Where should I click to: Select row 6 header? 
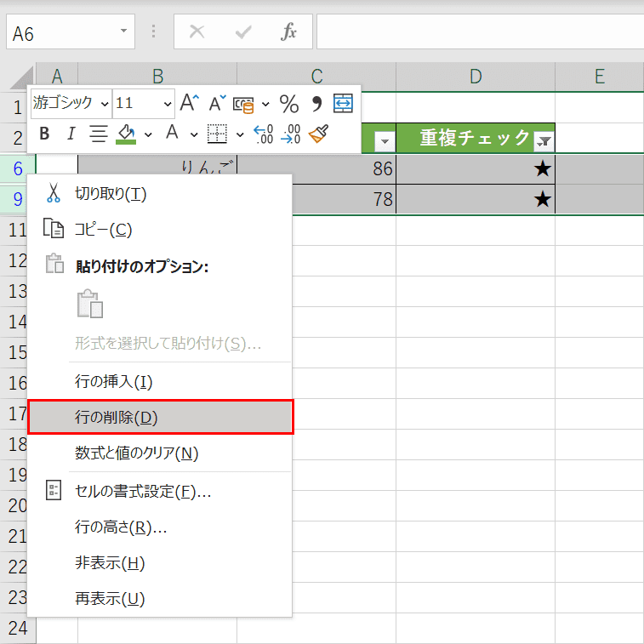tap(18, 168)
